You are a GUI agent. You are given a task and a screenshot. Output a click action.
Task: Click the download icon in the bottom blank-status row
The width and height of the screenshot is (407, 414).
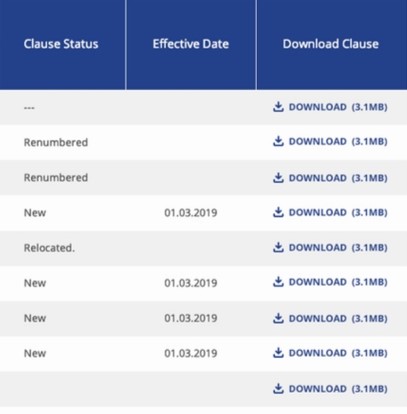(x=278, y=388)
